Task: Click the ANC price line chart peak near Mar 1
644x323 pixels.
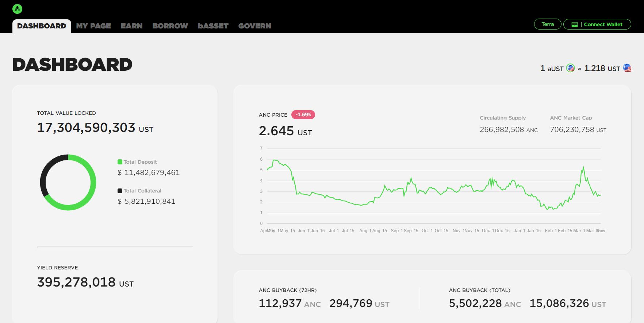Action: (x=583, y=168)
